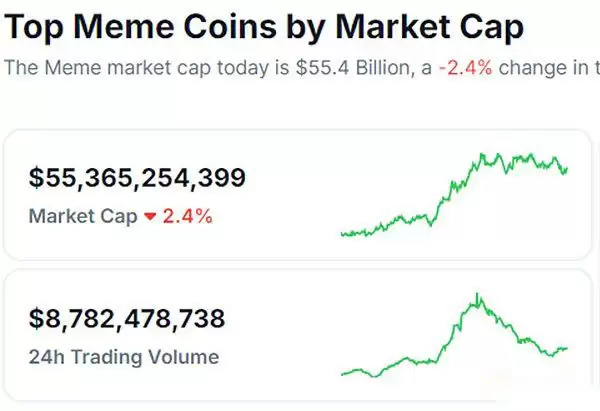This screenshot has height=411, width=600.
Task: Click the Market Cap label in the first card
Action: (83, 216)
